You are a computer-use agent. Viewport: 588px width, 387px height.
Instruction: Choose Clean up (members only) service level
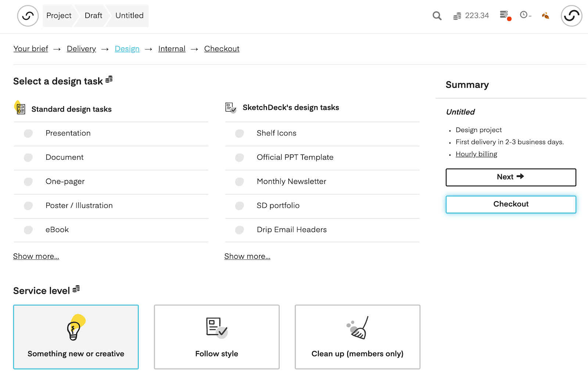click(358, 337)
